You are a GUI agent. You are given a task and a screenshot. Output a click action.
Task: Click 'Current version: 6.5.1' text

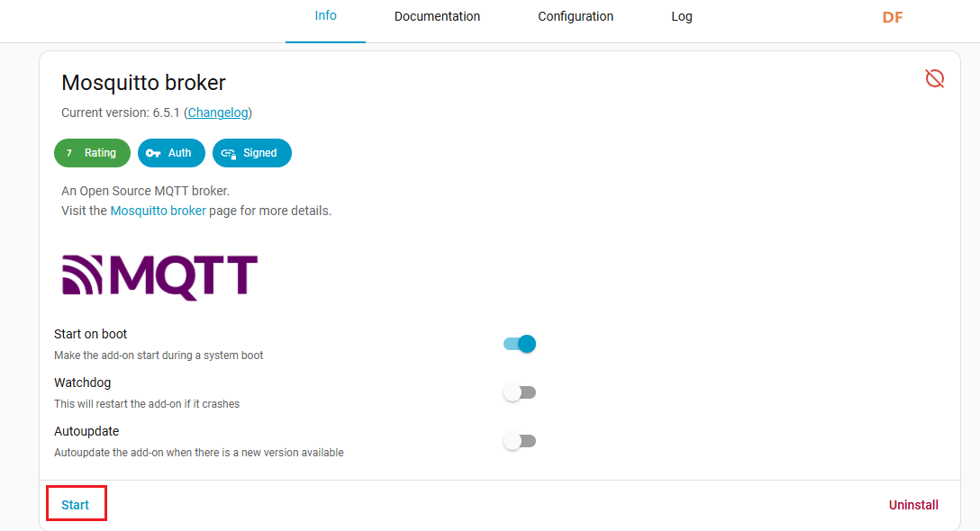120,112
